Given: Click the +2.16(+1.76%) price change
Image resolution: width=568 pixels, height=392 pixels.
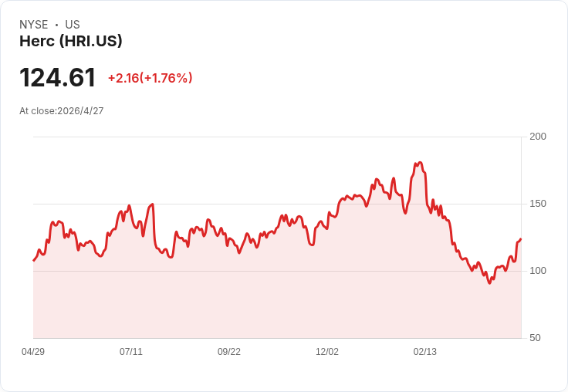Looking at the screenshot, I should pos(150,78).
